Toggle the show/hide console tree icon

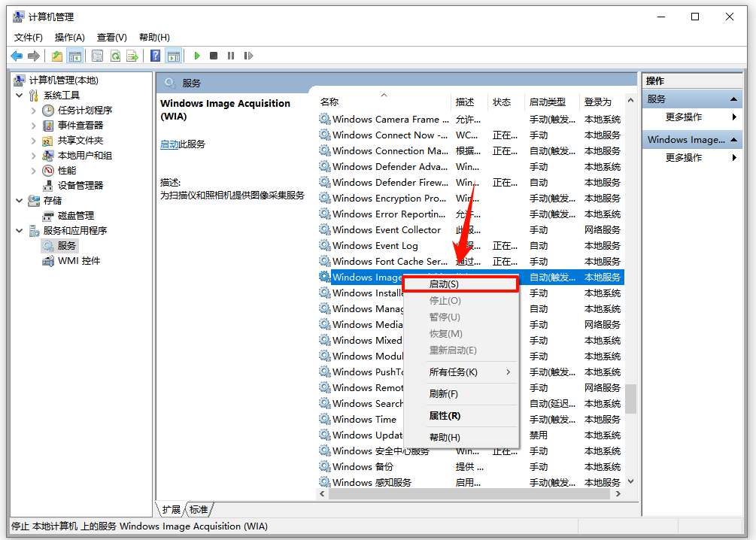tap(74, 56)
